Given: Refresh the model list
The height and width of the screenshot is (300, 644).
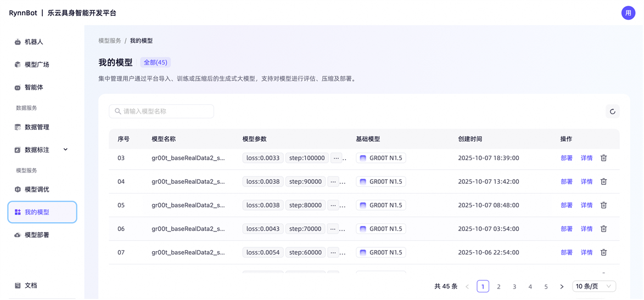Looking at the screenshot, I should (612, 111).
